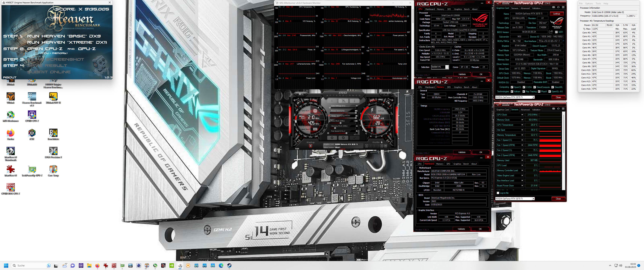Toggle the CUDA checkbox
Image resolution: width=644 pixels, height=270 pixels.
coord(524,87)
